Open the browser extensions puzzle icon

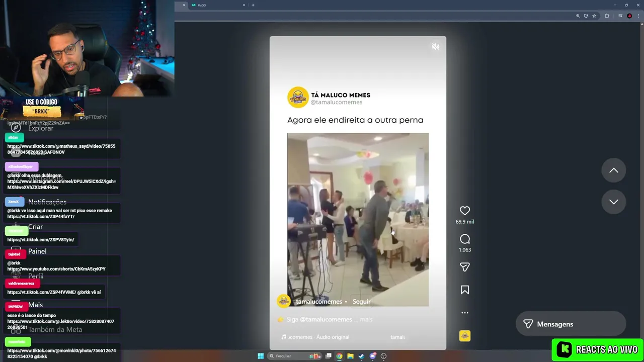pyautogui.click(x=607, y=16)
